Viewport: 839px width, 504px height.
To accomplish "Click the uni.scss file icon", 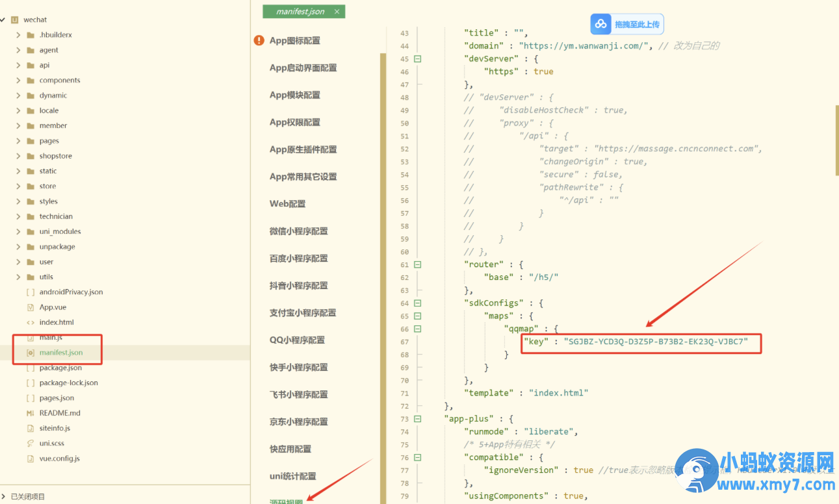I will pyautogui.click(x=30, y=444).
